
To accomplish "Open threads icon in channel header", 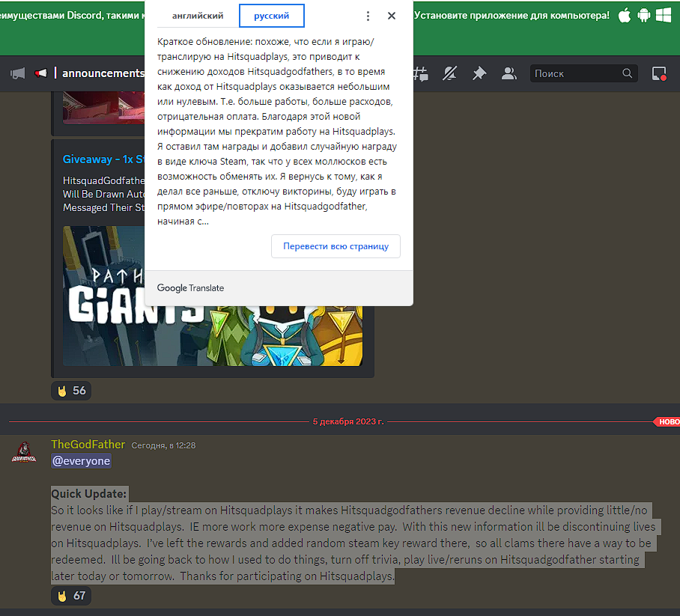I will click(x=420, y=73).
